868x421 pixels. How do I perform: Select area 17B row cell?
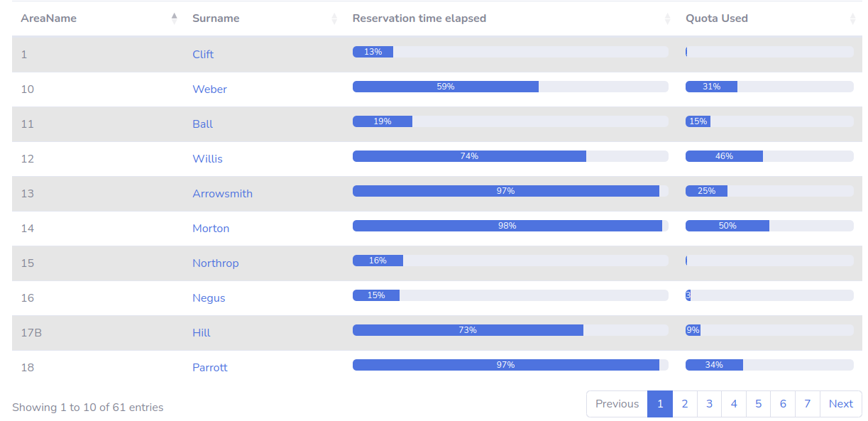click(31, 333)
